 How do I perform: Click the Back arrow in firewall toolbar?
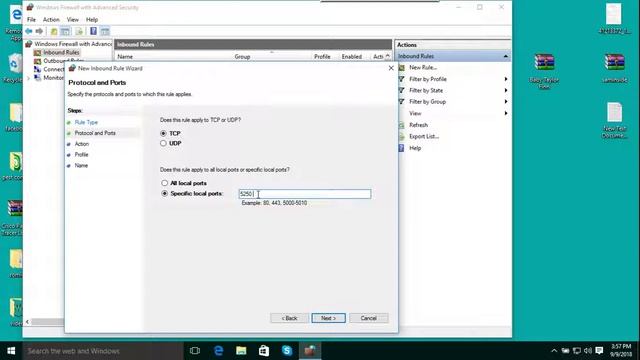coord(29,31)
